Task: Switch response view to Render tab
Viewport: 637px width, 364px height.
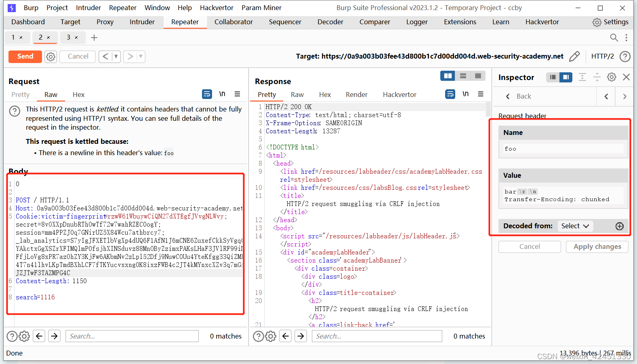Action: pos(357,95)
